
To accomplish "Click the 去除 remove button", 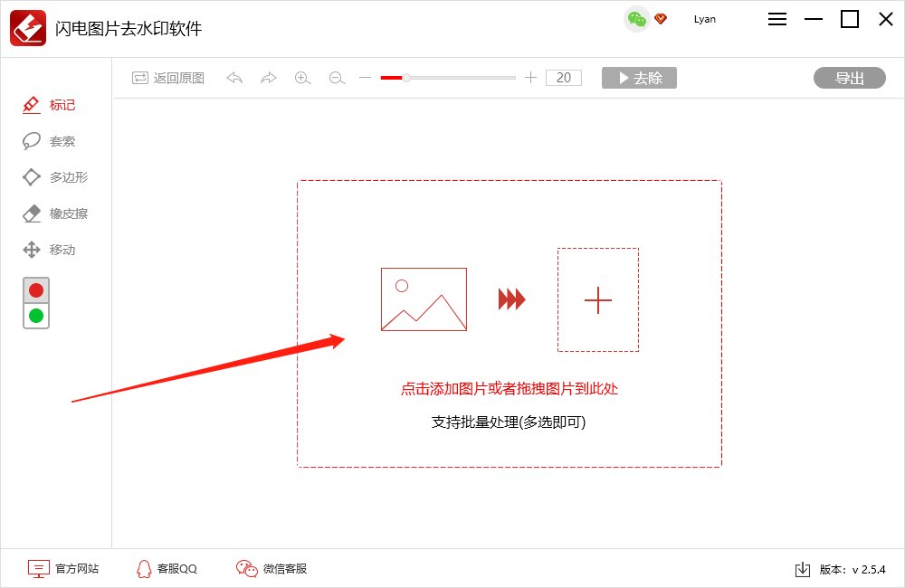I will [639, 78].
